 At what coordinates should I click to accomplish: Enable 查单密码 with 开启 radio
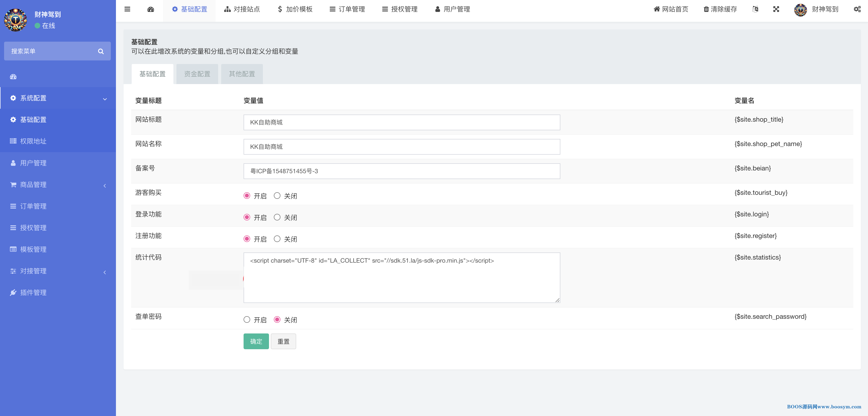click(x=247, y=319)
